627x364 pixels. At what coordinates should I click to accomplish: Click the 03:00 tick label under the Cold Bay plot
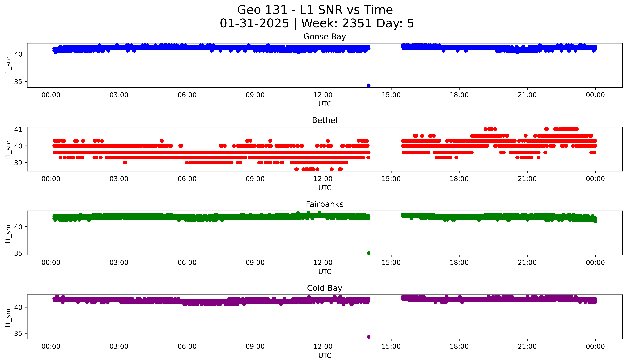[x=119, y=347]
